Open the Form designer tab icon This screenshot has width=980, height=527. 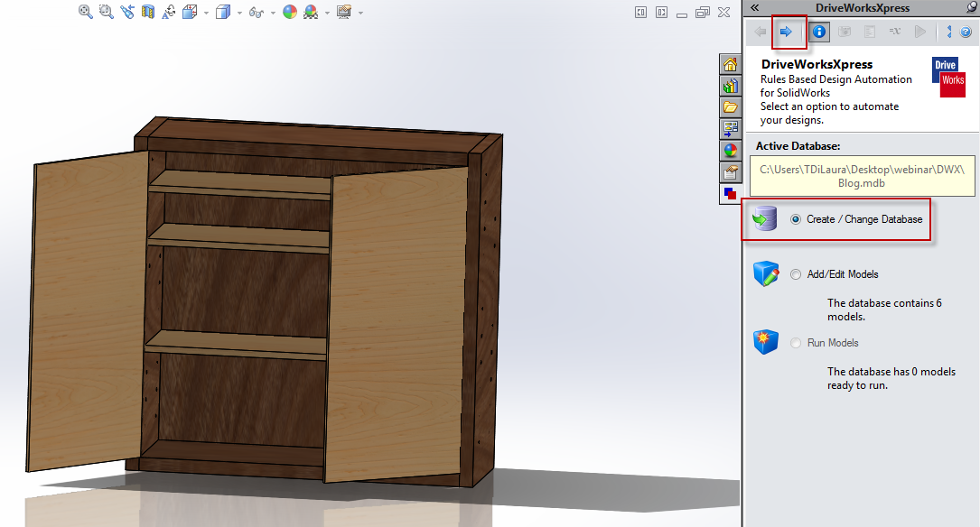(x=870, y=32)
